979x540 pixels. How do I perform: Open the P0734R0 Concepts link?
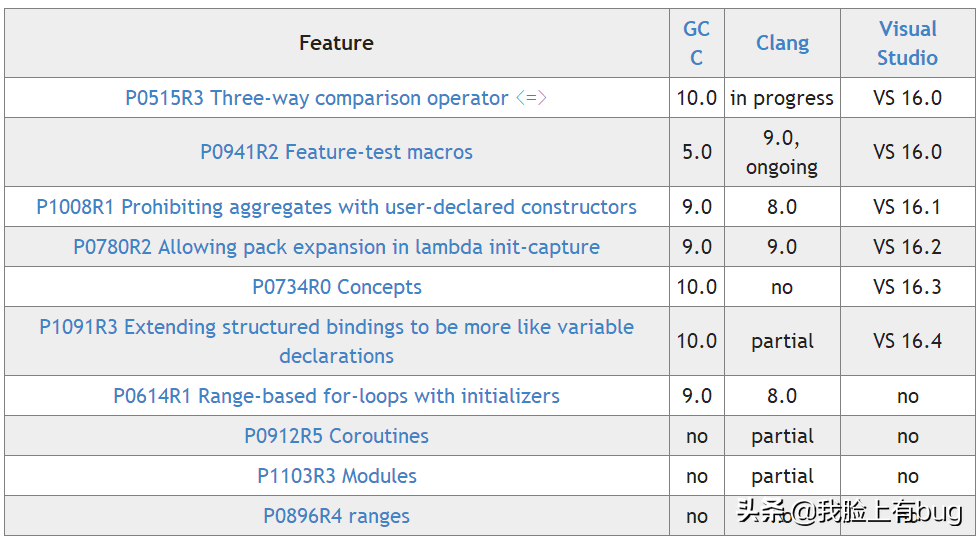(336, 287)
